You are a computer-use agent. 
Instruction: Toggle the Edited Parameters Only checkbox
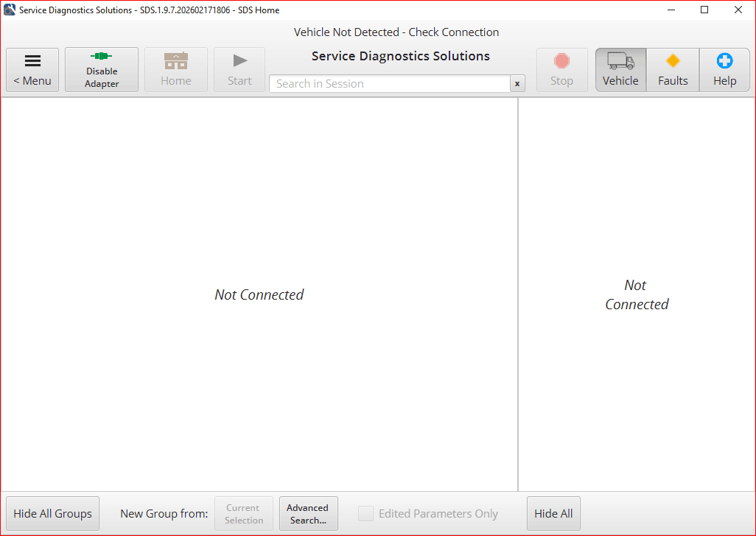point(365,514)
